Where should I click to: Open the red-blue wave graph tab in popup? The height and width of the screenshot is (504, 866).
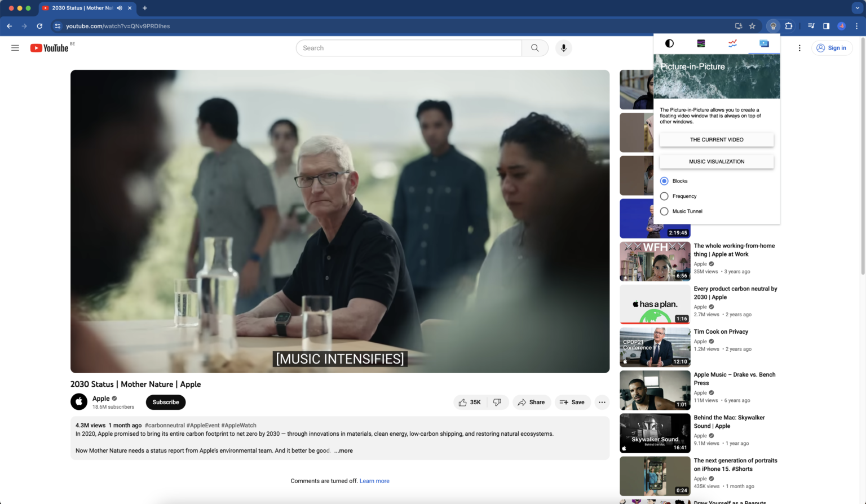click(732, 43)
